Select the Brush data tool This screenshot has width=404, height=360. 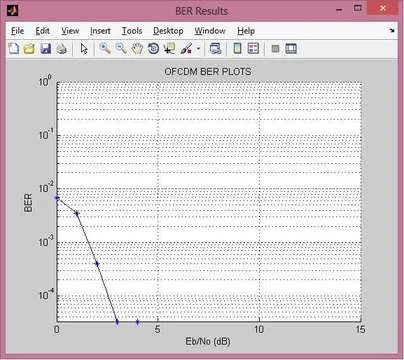pos(186,49)
